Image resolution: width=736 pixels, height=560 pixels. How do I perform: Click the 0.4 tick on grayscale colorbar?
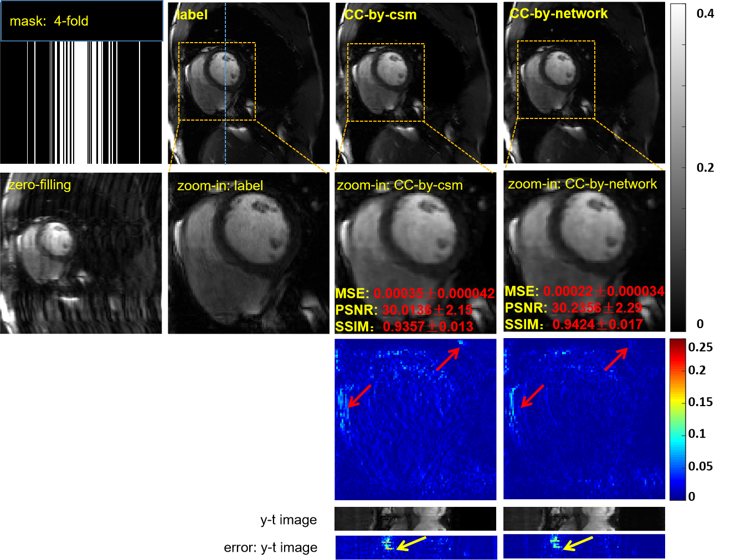tap(706, 14)
